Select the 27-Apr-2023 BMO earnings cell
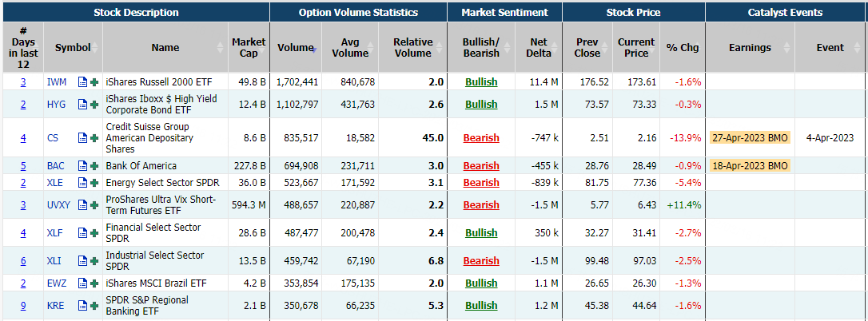 tap(749, 137)
